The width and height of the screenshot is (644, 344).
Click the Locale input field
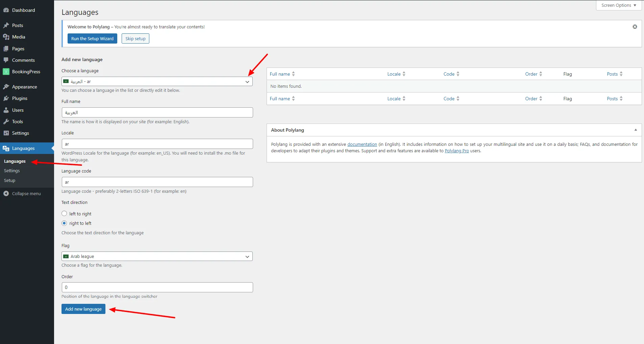point(157,144)
